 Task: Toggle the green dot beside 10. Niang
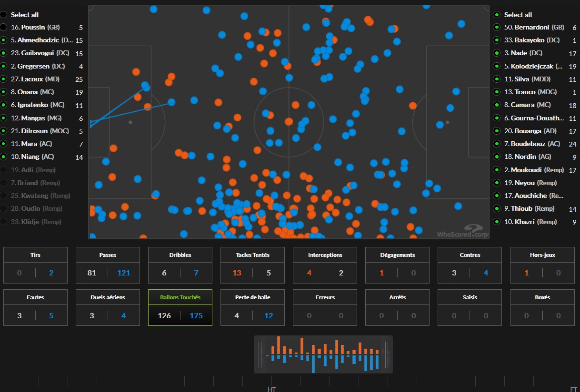point(4,157)
